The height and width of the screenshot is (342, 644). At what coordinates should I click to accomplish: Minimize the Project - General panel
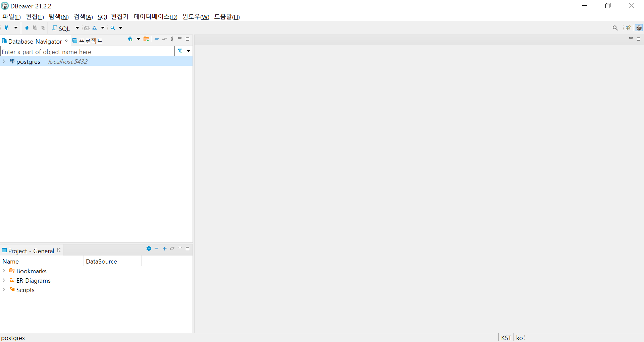(180, 248)
